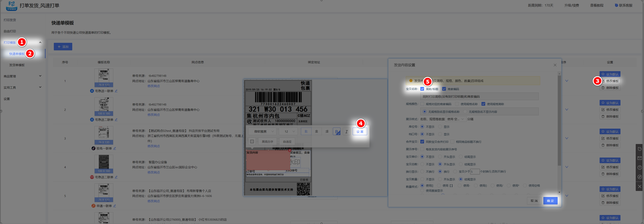Select 快递单模板 in the sidebar

pos(17,54)
